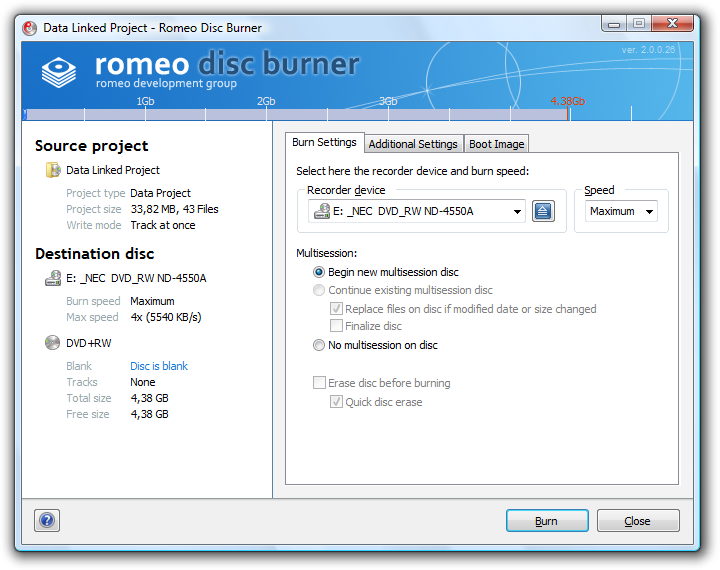Click the drive icon inside Recorder device combo

coord(321,211)
